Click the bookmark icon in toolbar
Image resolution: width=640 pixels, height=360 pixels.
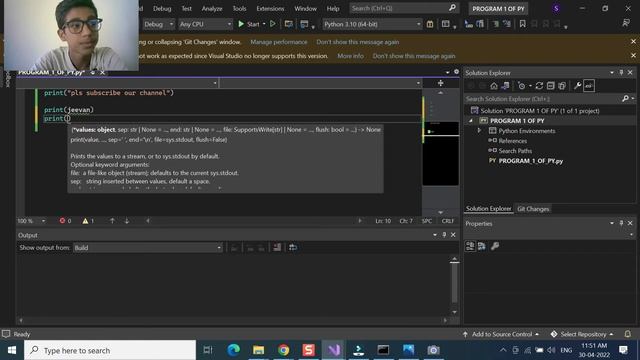click(522, 24)
